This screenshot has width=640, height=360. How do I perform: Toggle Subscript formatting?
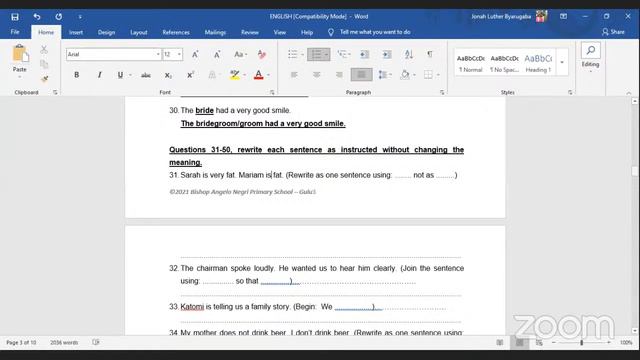tap(168, 75)
